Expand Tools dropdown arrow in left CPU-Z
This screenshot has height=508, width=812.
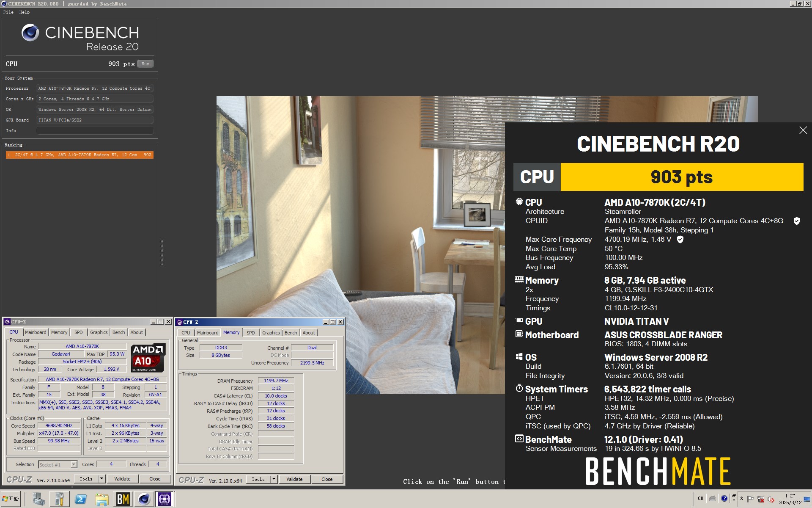(101, 479)
